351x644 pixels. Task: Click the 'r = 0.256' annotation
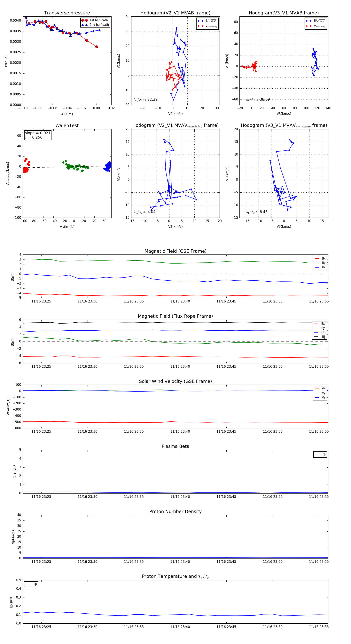34,137
